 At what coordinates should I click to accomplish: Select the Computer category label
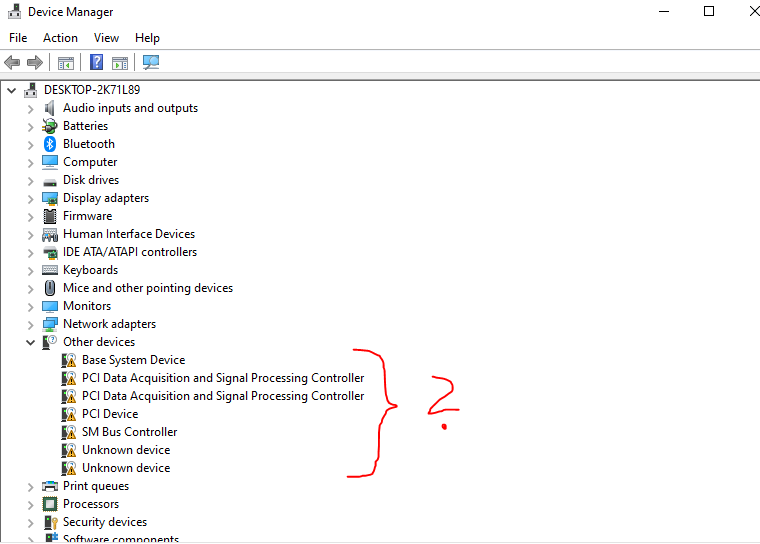90,162
